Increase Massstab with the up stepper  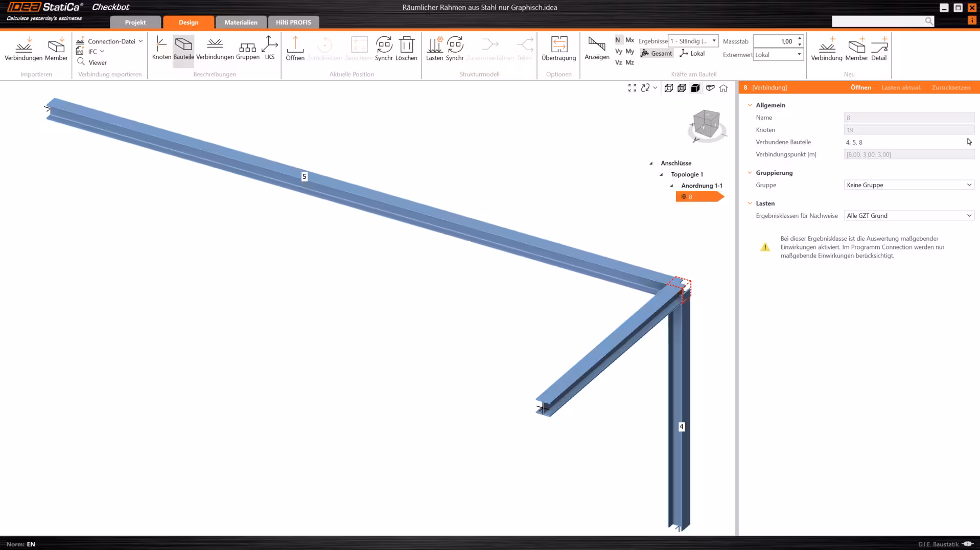799,38
